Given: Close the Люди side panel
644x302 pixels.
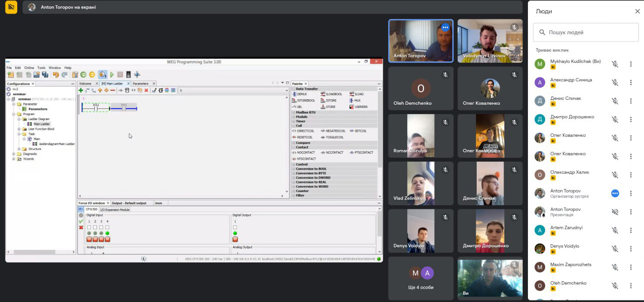Looking at the screenshot, I should 637,11.
